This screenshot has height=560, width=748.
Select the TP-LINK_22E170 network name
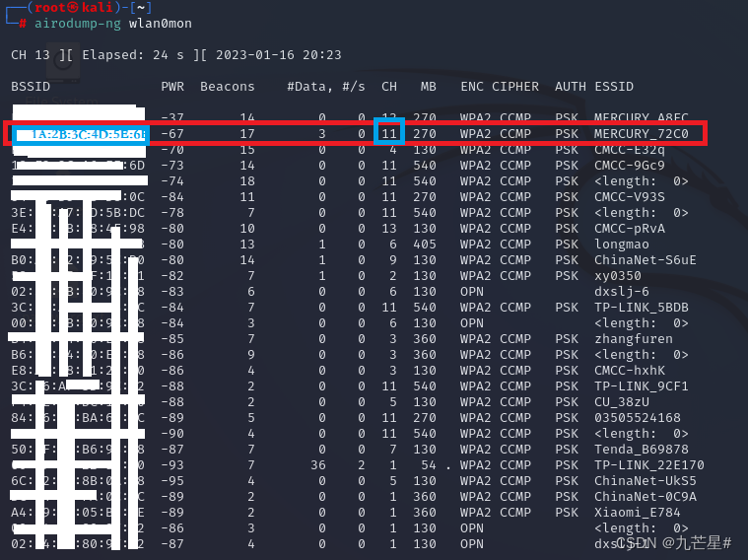click(648, 464)
